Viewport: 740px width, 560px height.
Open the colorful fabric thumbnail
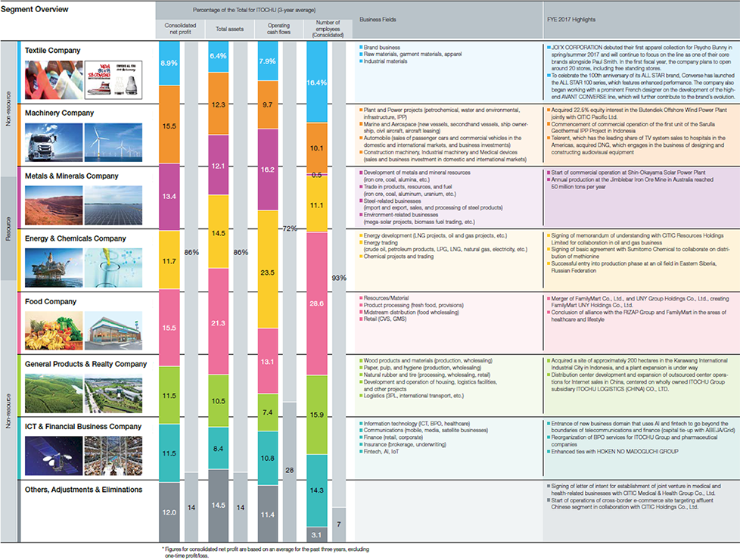pyautogui.click(x=54, y=79)
